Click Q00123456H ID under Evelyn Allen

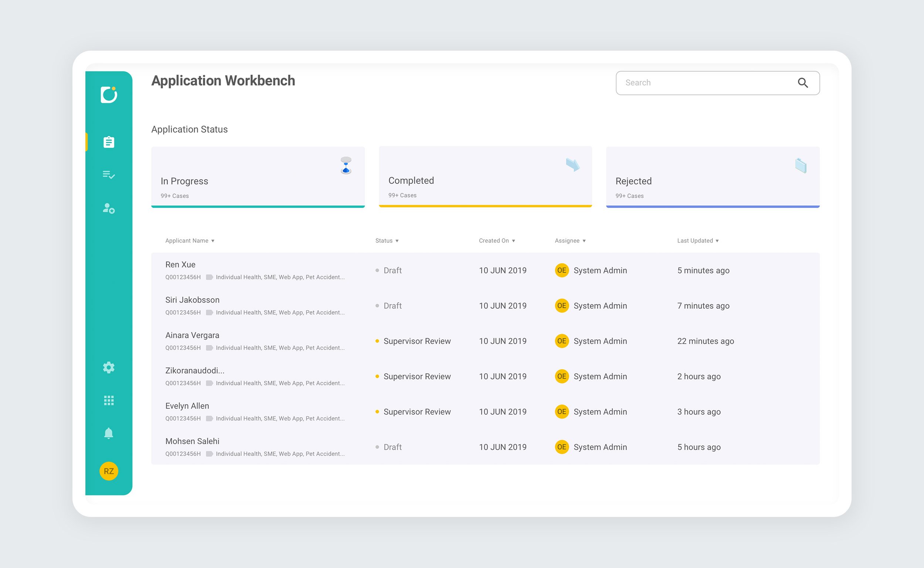[x=183, y=419]
